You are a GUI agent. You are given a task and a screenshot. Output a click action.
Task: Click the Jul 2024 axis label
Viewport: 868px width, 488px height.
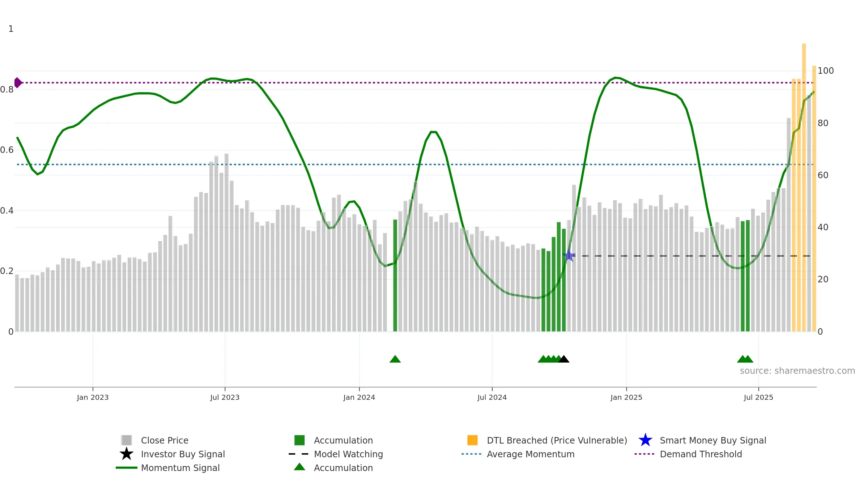click(492, 397)
